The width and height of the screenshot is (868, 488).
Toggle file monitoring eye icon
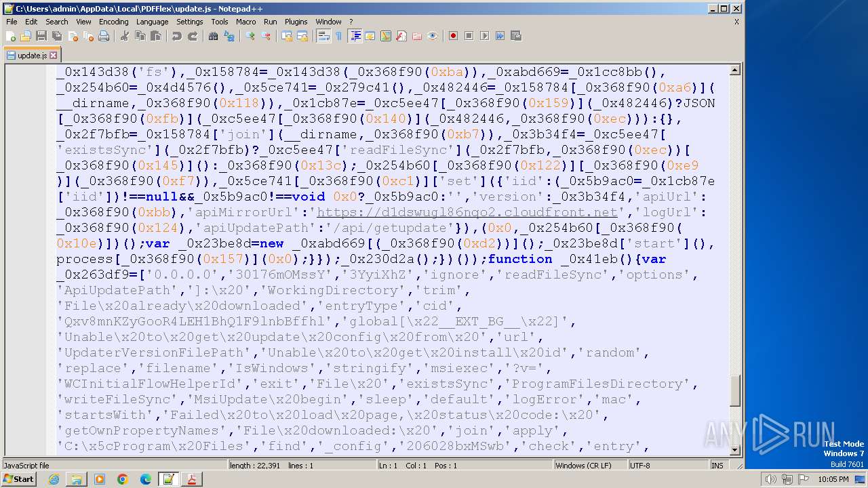click(x=432, y=36)
